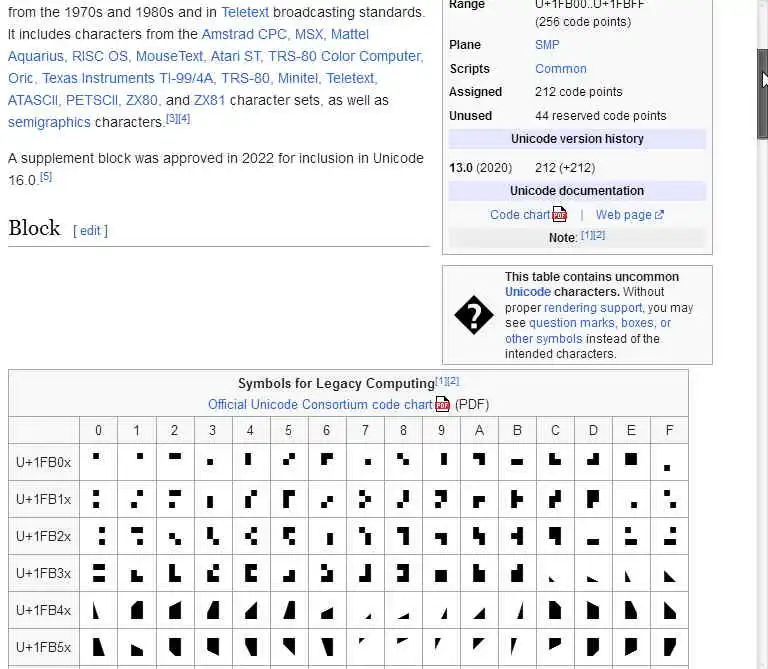Click glyph in row U+1FB3x column 0
The image size is (768, 669).
coord(98,573)
